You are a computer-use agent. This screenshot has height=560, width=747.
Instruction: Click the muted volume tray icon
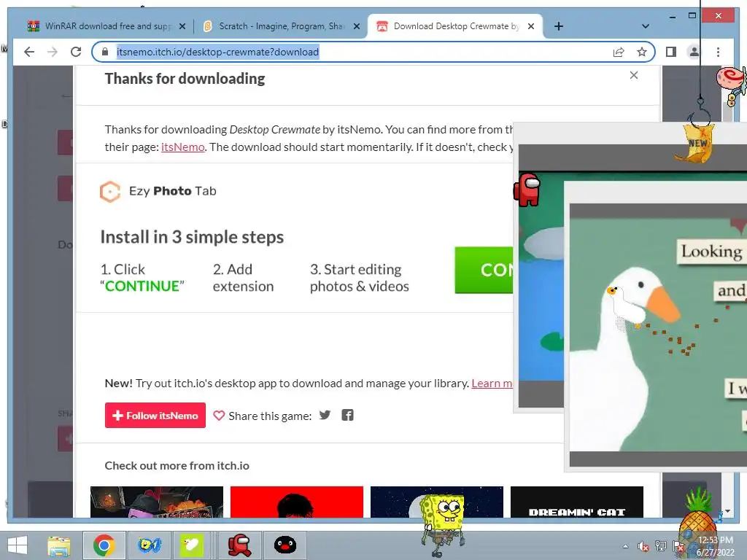tap(643, 546)
